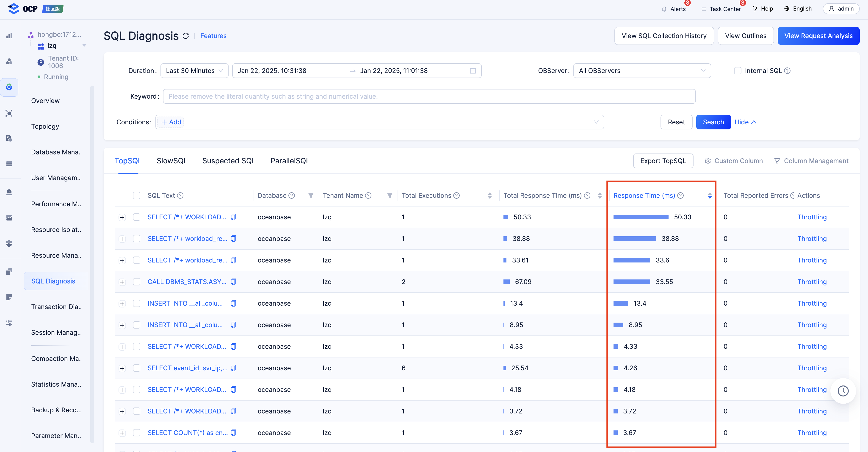Check the CALL DBMS_STATS.ASY row checkbox
The height and width of the screenshot is (452, 868).
136,282
